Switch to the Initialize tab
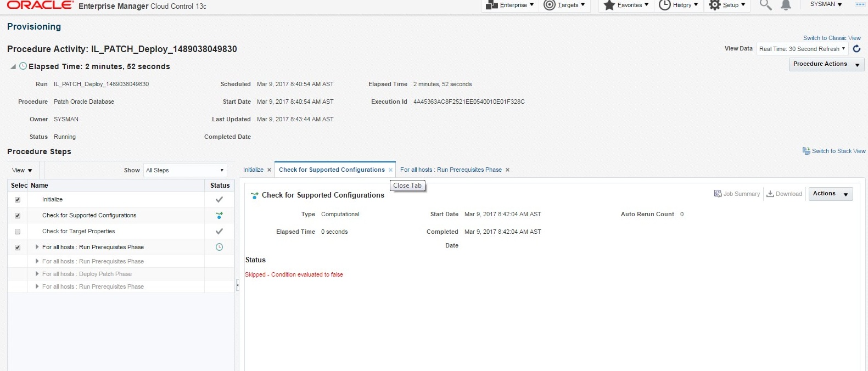The width and height of the screenshot is (868, 371). tap(253, 170)
